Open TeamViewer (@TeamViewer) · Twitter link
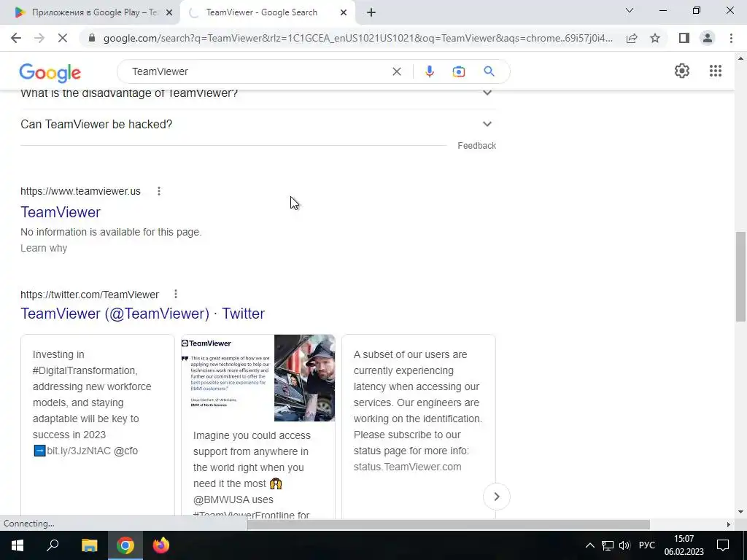 pyautogui.click(x=142, y=314)
